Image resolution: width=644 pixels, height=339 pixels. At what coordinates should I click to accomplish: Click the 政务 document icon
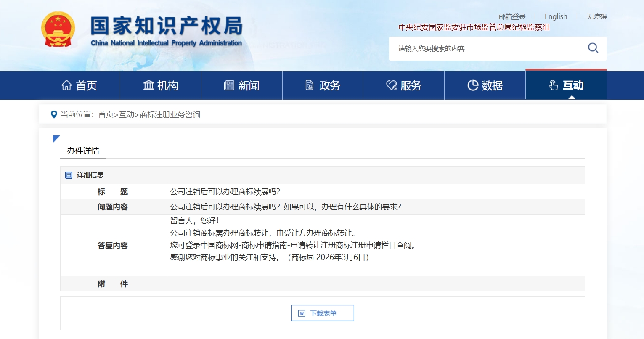point(310,85)
